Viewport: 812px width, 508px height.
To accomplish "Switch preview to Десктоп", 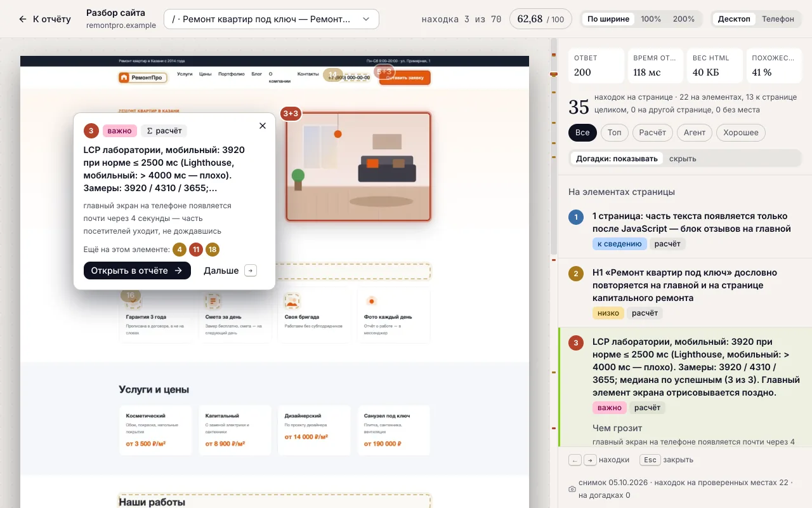I will click(x=734, y=19).
